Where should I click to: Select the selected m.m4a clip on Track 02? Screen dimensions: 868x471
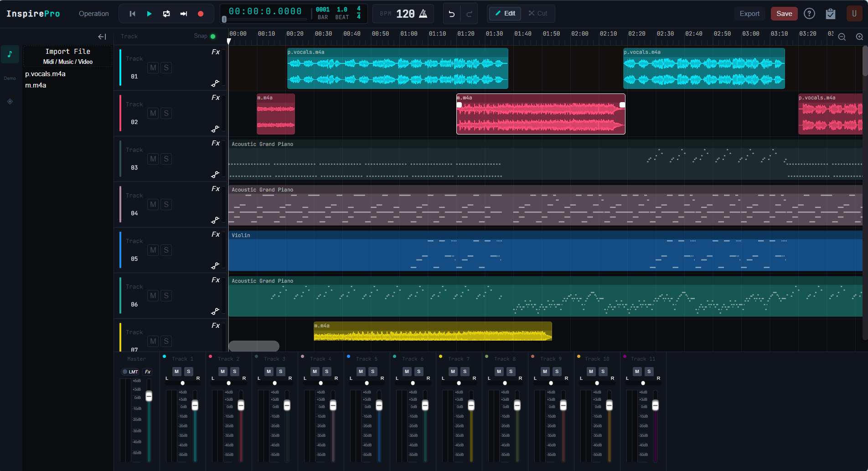click(x=541, y=114)
